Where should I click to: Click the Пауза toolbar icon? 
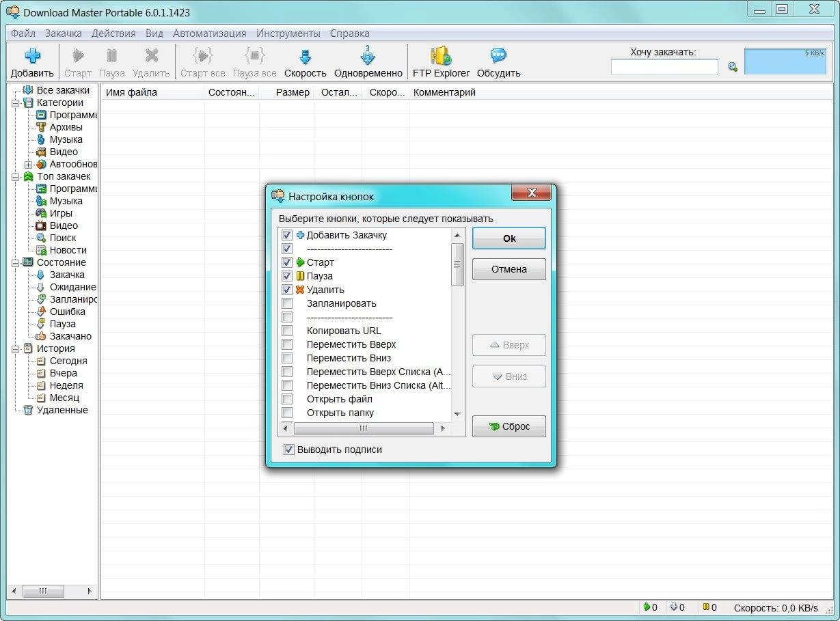click(x=112, y=56)
